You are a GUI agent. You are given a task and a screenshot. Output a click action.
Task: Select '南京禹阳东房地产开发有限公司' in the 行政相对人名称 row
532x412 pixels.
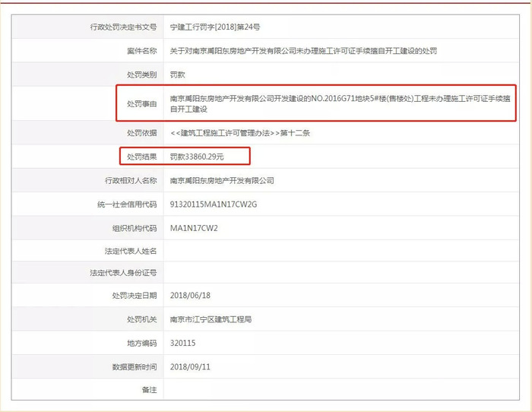click(222, 180)
